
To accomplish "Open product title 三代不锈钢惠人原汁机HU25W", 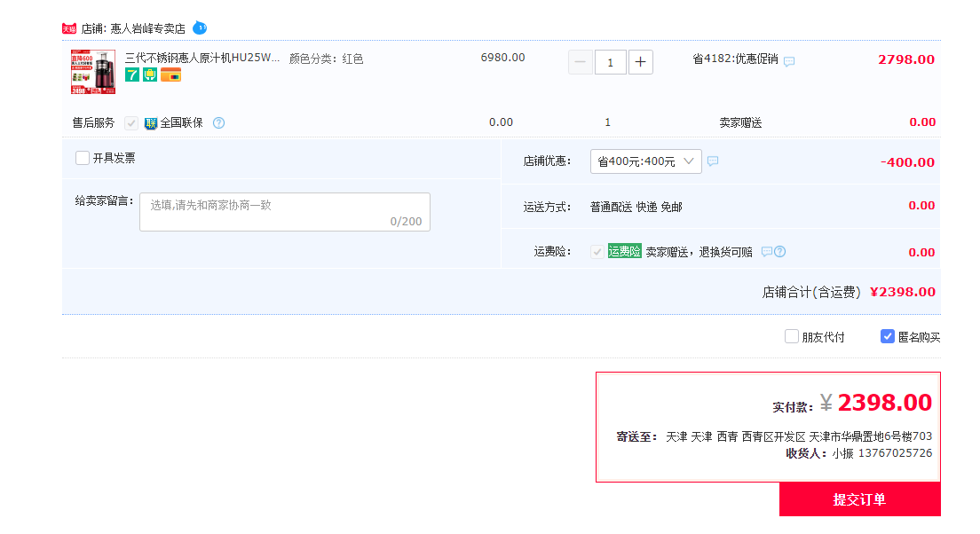I will coord(202,58).
